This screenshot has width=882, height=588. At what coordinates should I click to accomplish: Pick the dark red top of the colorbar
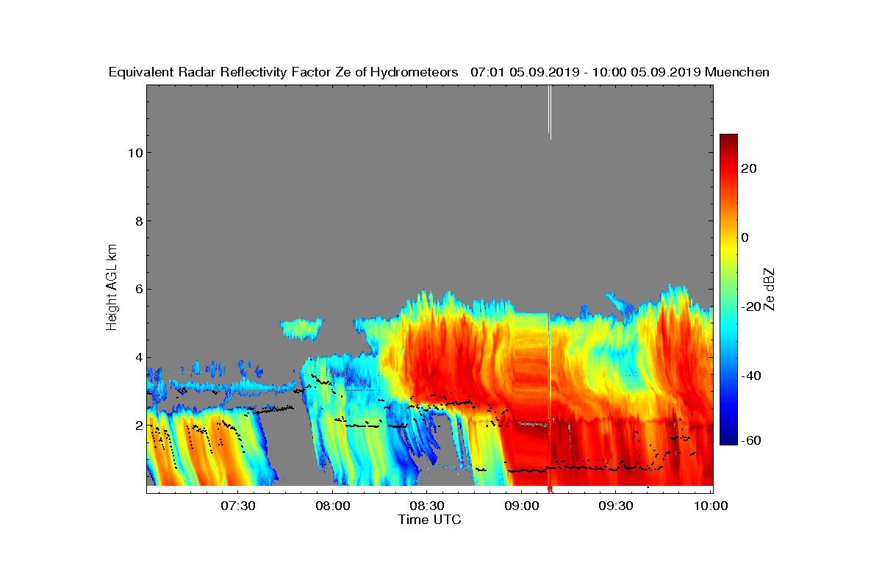tap(728, 140)
